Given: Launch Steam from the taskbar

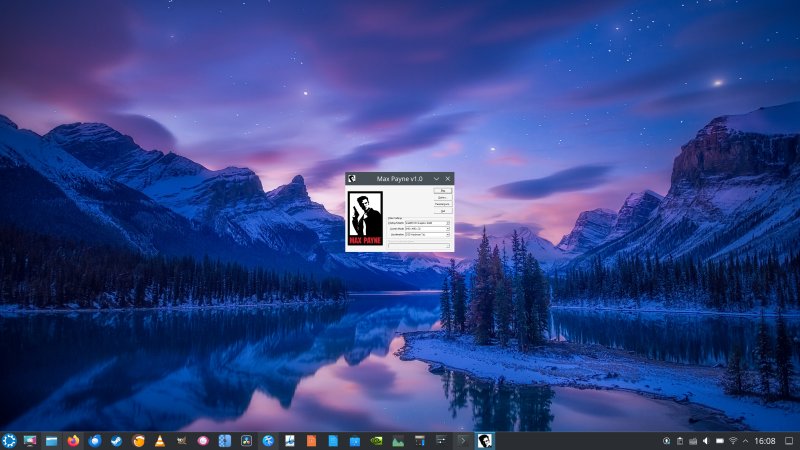Looking at the screenshot, I should coord(116,441).
